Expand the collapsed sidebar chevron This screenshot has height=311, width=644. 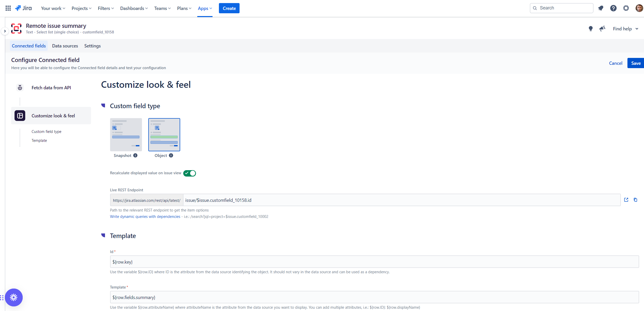[5, 31]
